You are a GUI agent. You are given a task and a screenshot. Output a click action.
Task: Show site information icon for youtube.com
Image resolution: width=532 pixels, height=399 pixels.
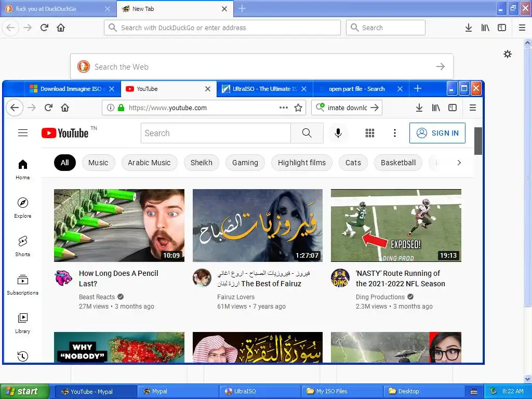[110, 108]
